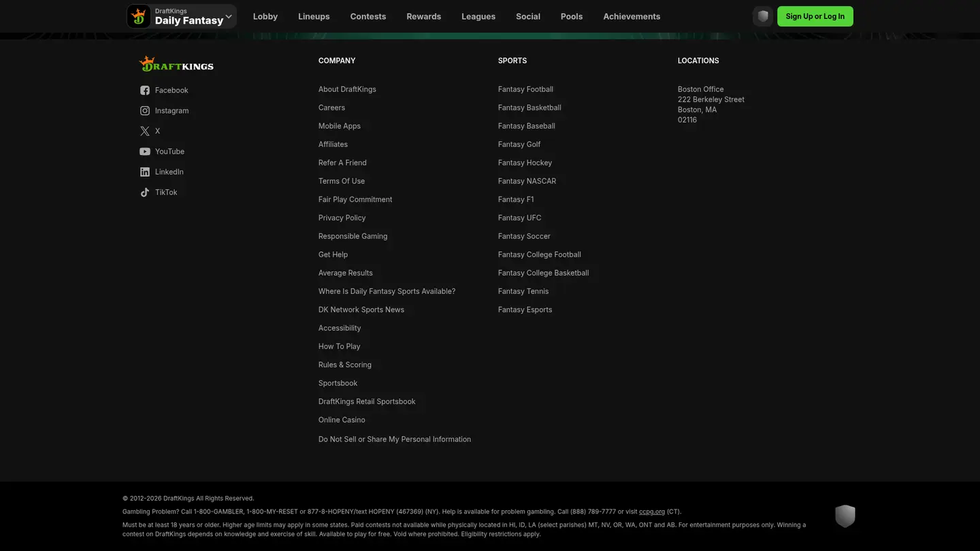Image resolution: width=980 pixels, height=551 pixels.
Task: Click the Boston Office location text
Action: pyautogui.click(x=700, y=89)
